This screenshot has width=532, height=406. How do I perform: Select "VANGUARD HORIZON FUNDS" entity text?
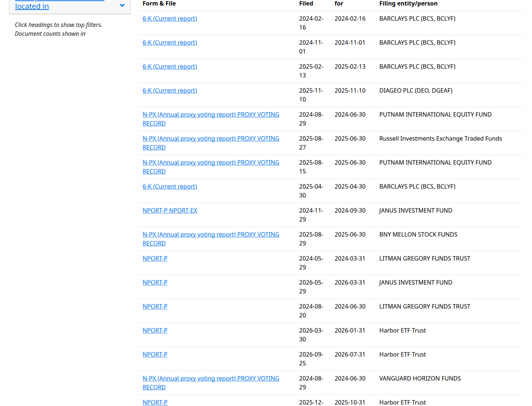[420, 378]
